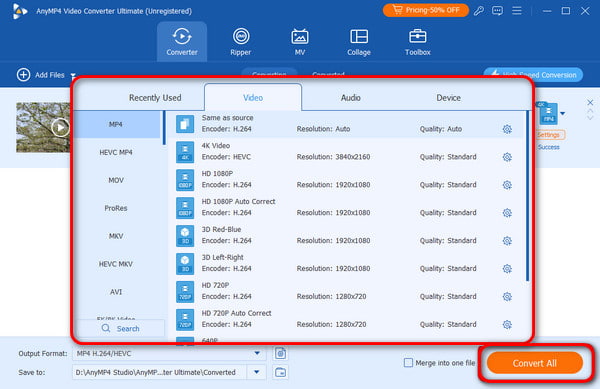Click HD 1080P Auto Correct preset icon

click(185, 208)
